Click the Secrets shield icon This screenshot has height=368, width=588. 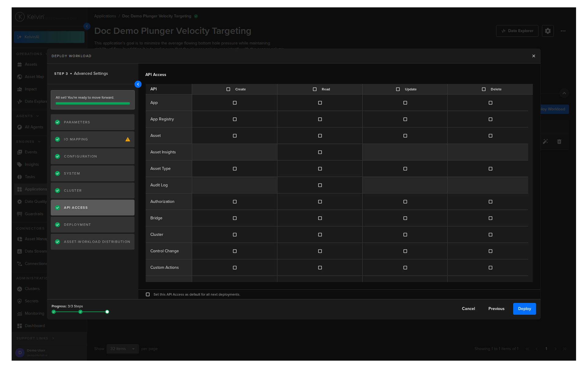[20, 301]
